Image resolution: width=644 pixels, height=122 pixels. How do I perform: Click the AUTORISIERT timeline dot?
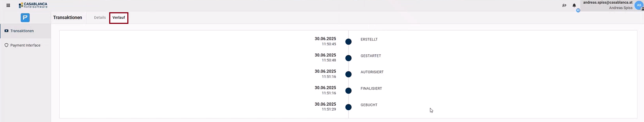348,74
